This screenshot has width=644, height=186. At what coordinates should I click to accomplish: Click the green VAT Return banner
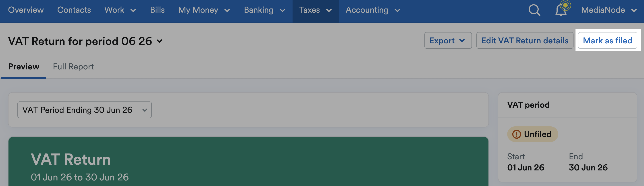[x=248, y=161]
